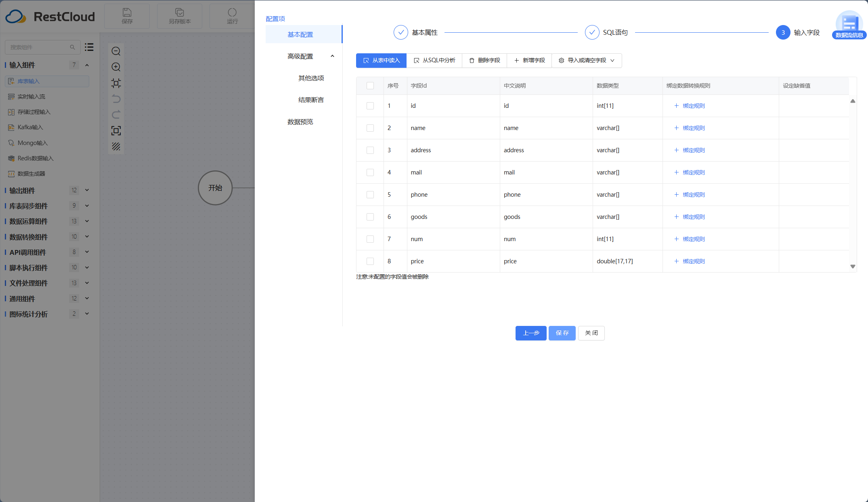Check the checkbox for row price
Image resolution: width=868 pixels, height=502 pixels.
pyautogui.click(x=370, y=261)
